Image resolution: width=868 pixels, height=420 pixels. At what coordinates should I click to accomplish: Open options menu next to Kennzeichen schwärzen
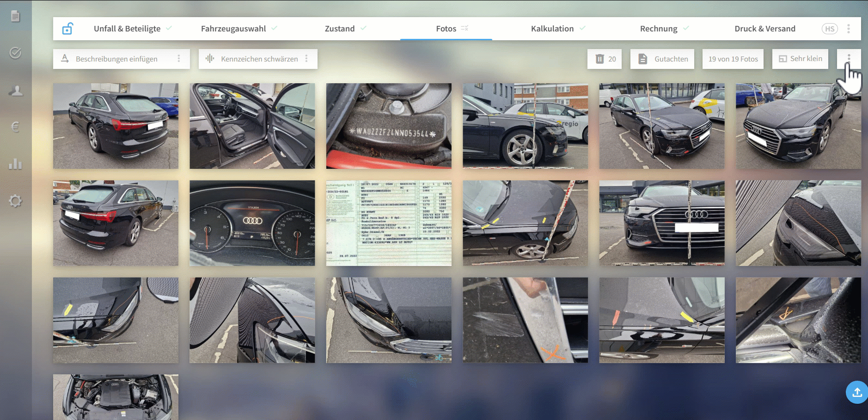tap(306, 59)
